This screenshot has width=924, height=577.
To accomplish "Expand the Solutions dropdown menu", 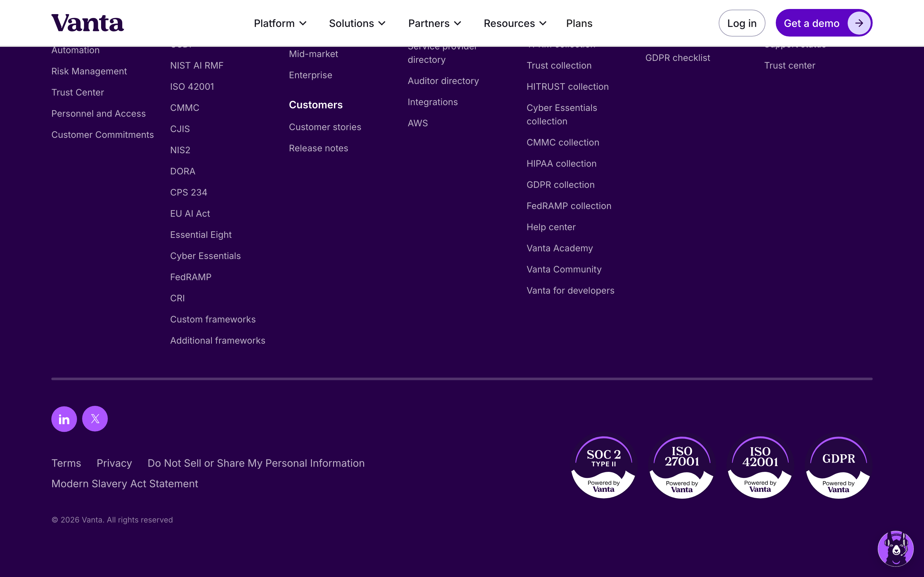I will pyautogui.click(x=357, y=23).
